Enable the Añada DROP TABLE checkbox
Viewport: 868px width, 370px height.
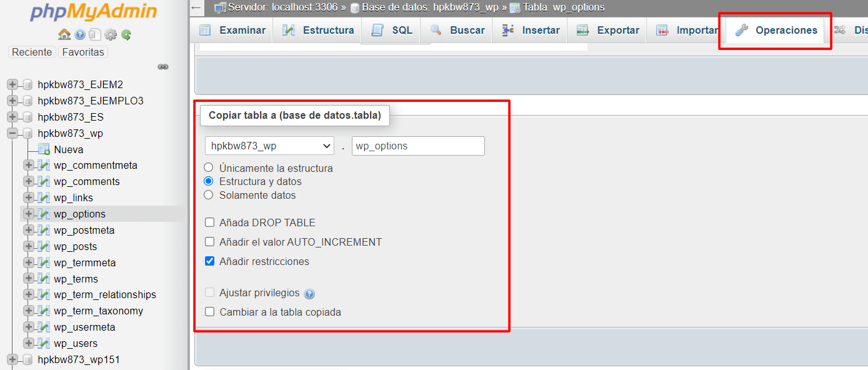[x=209, y=222]
